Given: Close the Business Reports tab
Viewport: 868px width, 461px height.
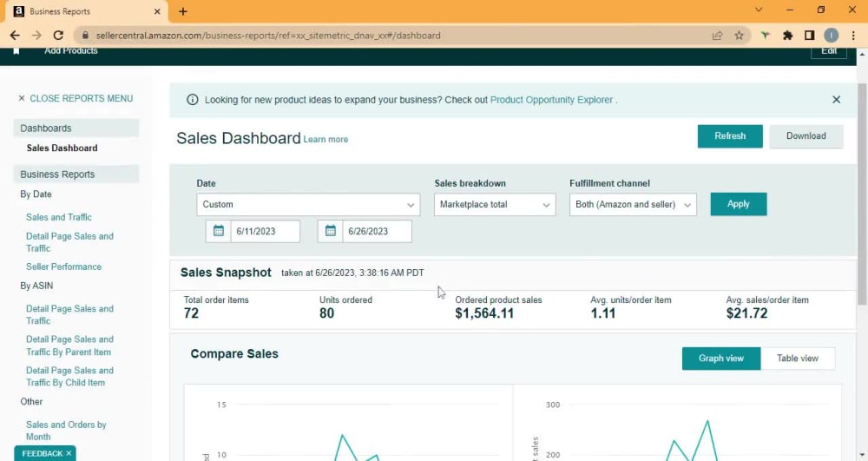Looking at the screenshot, I should 157,11.
